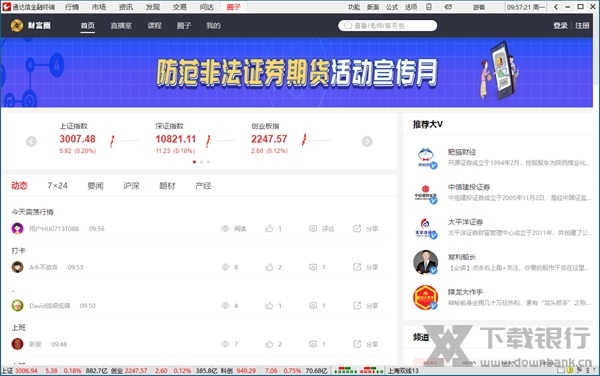
Task: Open the mail message icon in the title bar
Action: (448, 7)
